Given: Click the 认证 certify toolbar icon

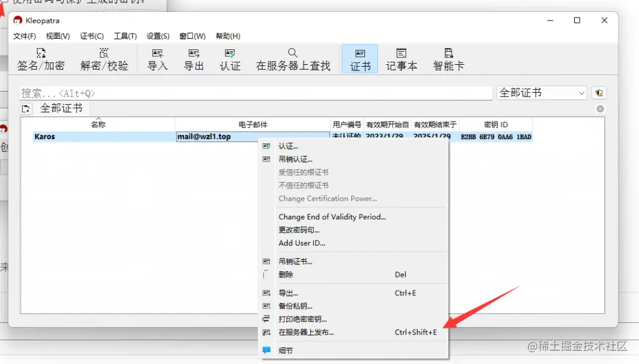Looking at the screenshot, I should (x=230, y=53).
